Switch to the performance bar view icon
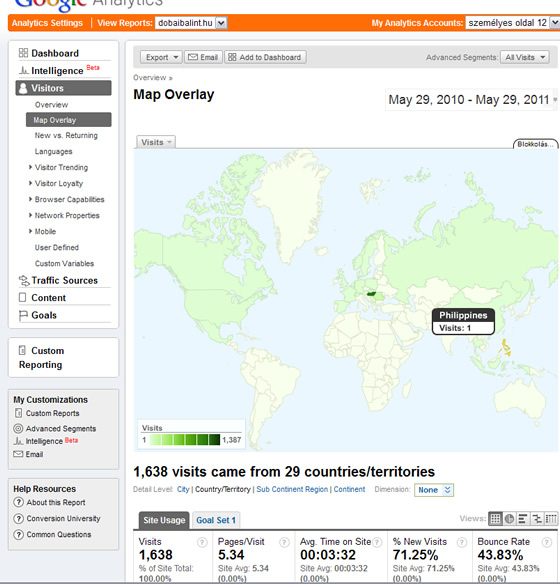 tap(523, 518)
